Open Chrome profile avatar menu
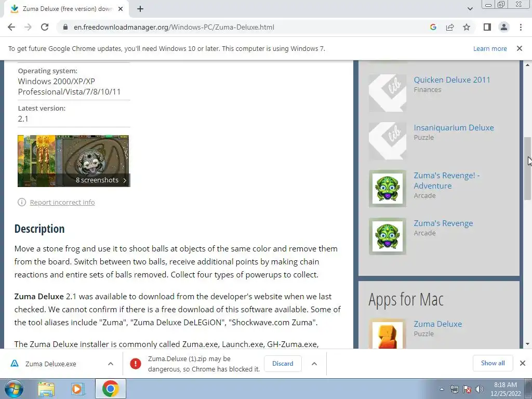Screen dimensions: 532x399 pos(504,27)
